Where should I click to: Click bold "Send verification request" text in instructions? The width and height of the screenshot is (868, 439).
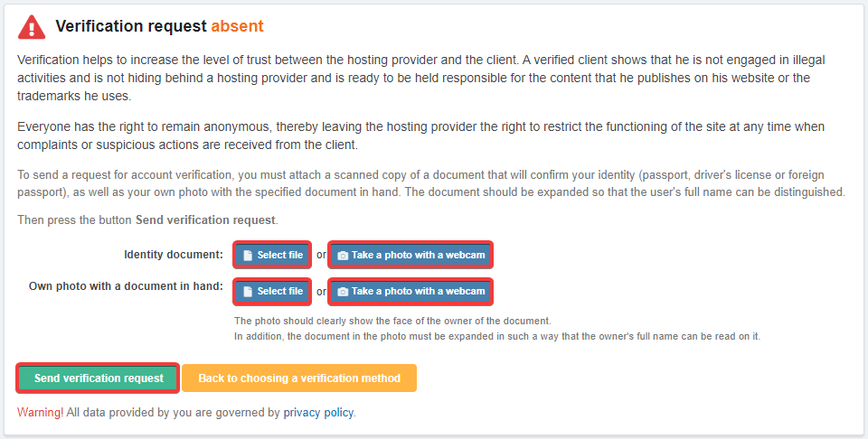pos(205,220)
